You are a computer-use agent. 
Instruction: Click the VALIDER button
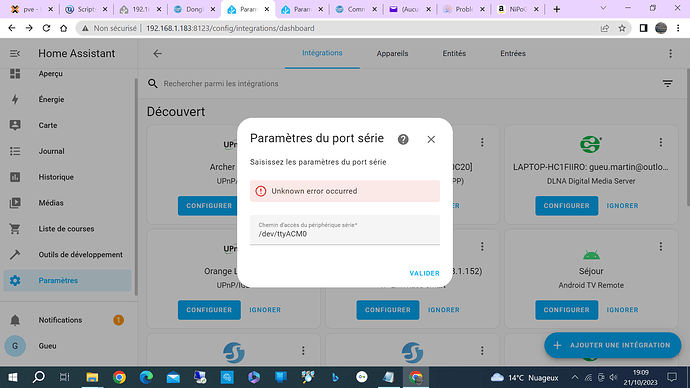click(x=424, y=273)
